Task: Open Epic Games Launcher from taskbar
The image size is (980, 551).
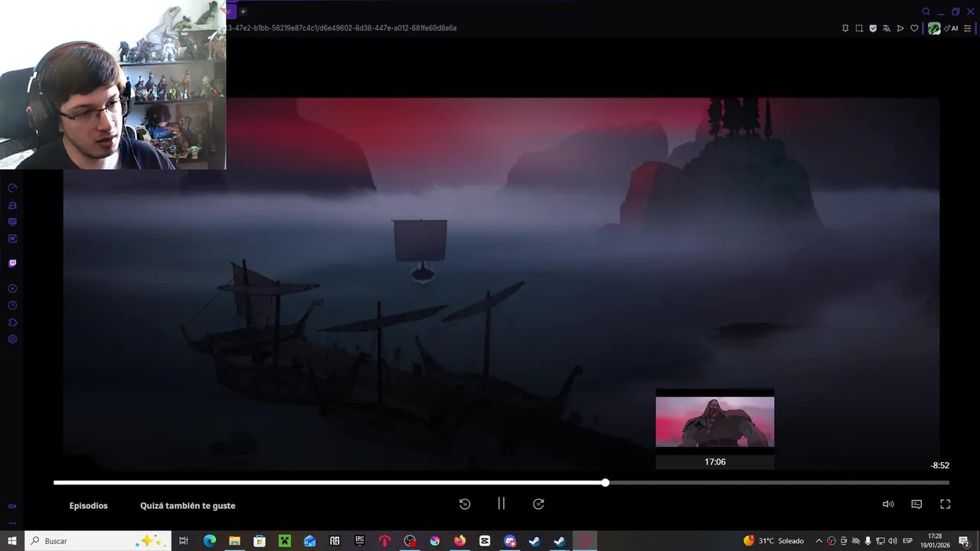Action: (x=360, y=541)
